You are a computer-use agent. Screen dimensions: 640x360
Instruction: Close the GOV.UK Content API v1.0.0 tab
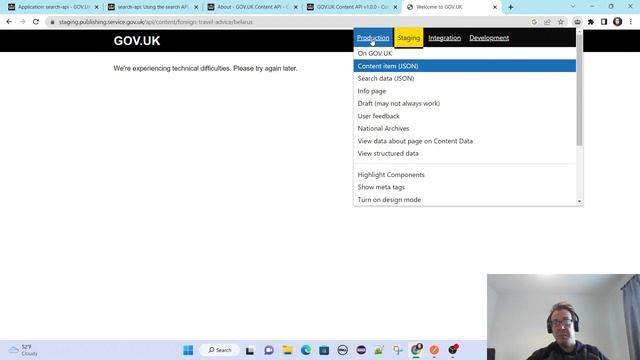click(x=395, y=7)
